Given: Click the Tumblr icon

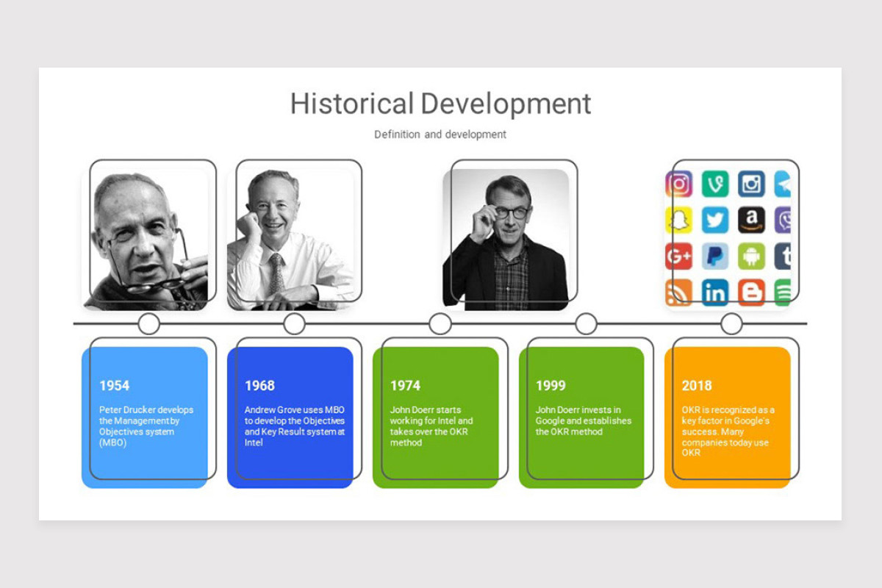Looking at the screenshot, I should click(x=783, y=256).
